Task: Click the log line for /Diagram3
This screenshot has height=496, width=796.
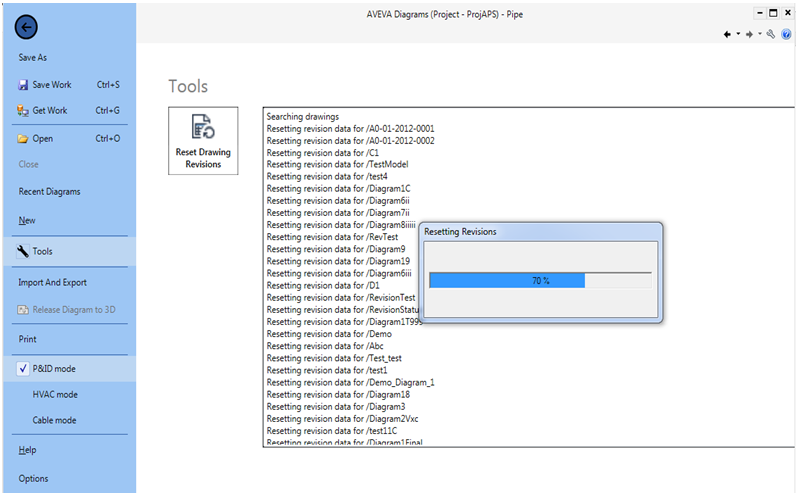Action: coord(336,407)
